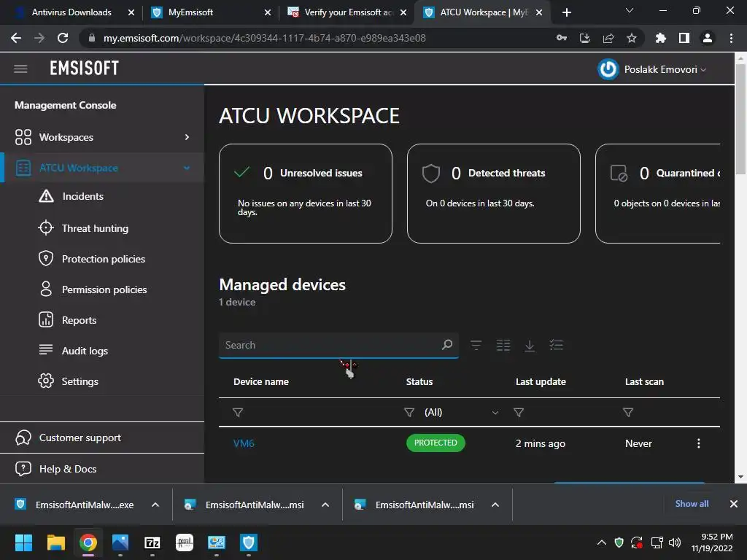The height and width of the screenshot is (560, 747).
Task: Click the Status filter funnel icon
Action: click(409, 413)
